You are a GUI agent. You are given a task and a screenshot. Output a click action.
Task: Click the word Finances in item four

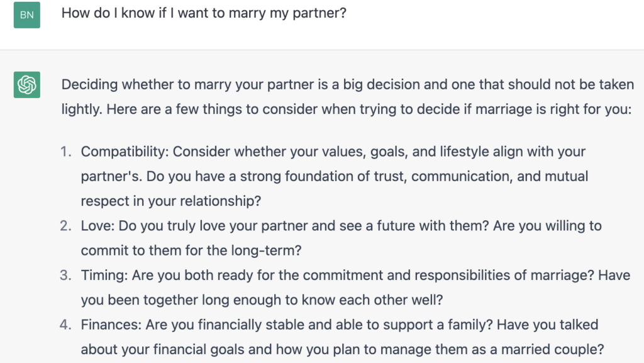[x=111, y=325]
